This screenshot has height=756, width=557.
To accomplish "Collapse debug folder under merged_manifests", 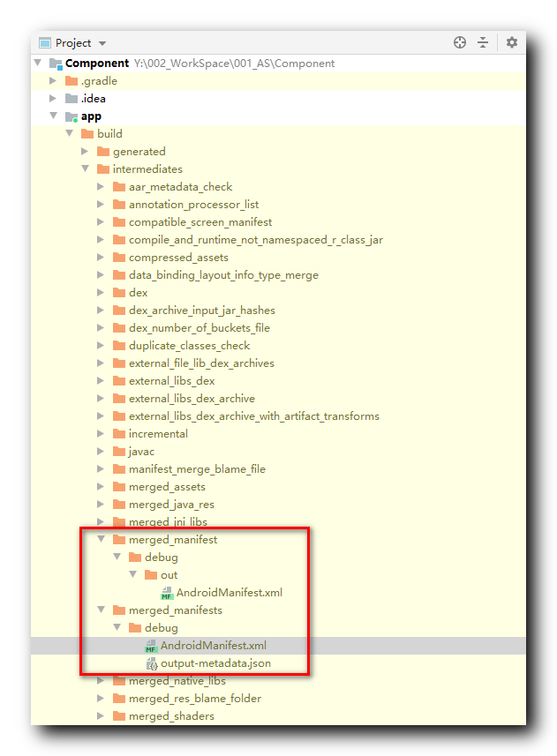I will (117, 627).
